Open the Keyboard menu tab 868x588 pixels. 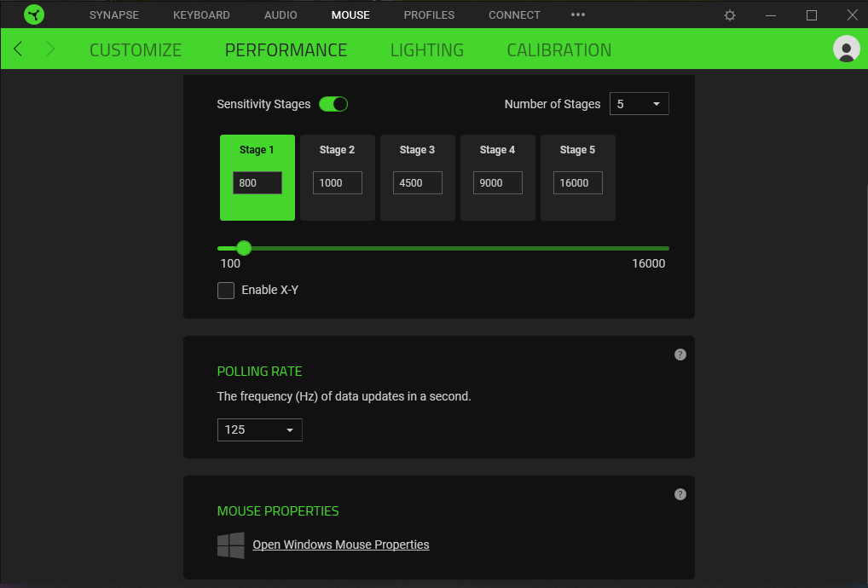coord(201,15)
